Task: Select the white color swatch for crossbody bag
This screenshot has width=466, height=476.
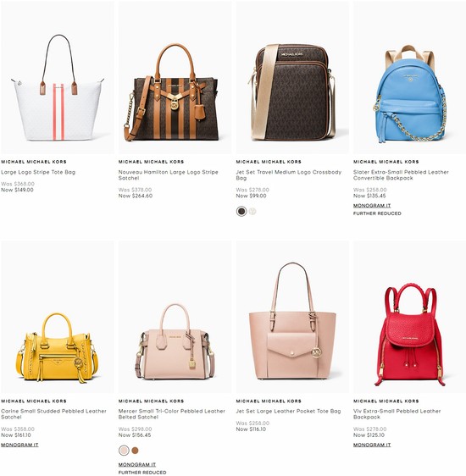Action: 252,211
